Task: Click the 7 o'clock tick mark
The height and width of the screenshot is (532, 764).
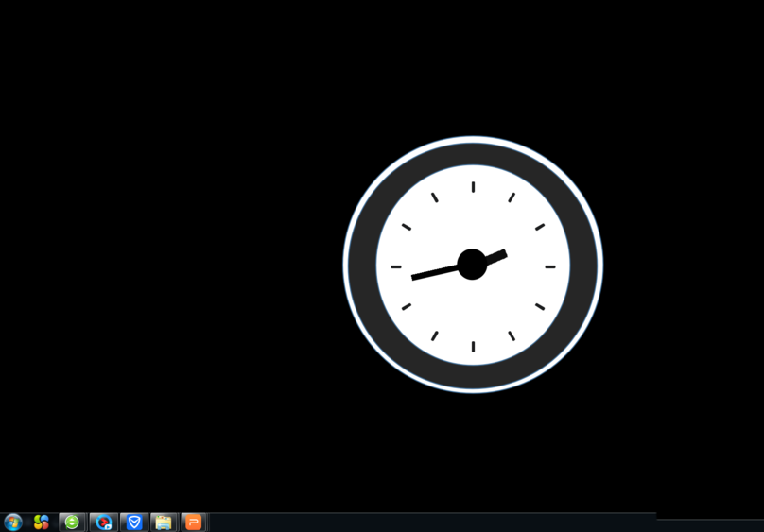Action: [434, 335]
